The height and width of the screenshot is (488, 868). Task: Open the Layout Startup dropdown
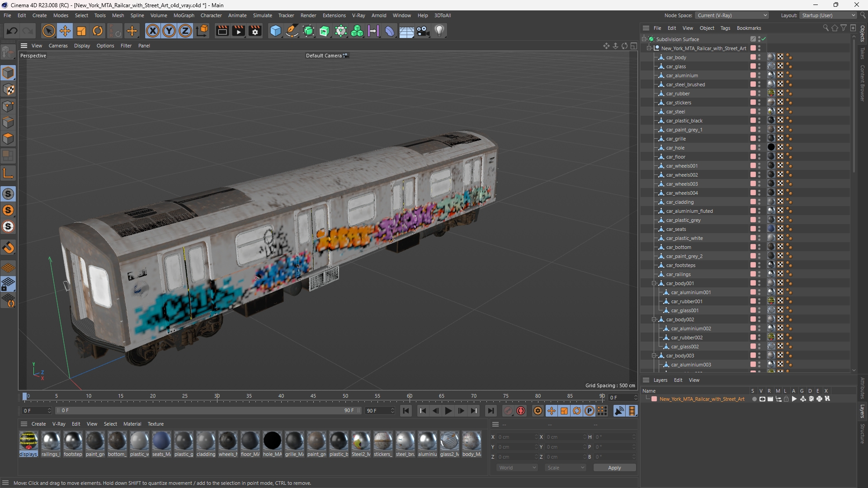[828, 15]
